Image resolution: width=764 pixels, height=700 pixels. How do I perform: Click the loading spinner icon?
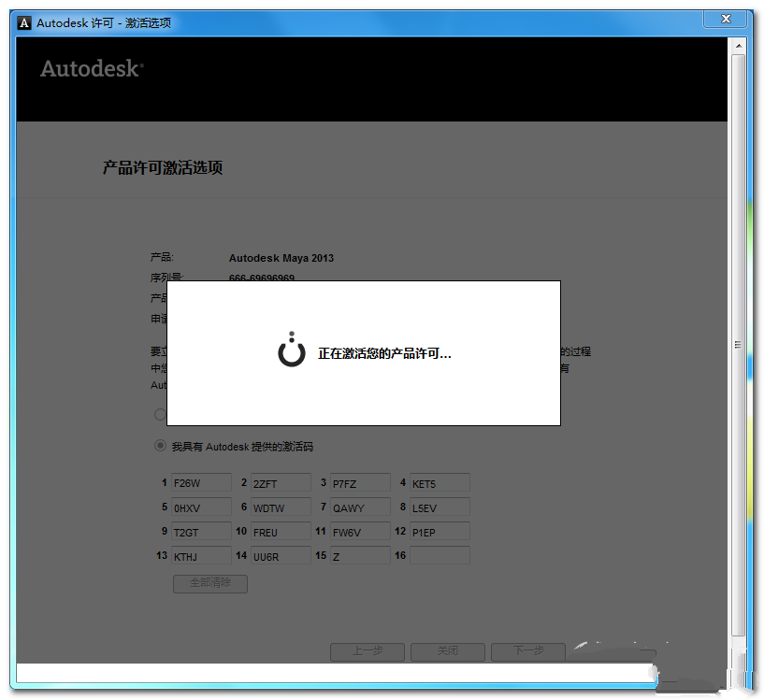pos(292,350)
